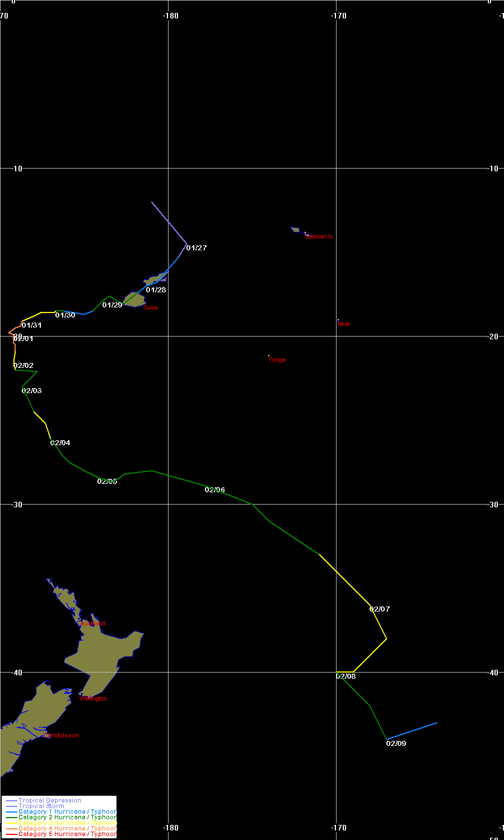Select the Tonga location label
504x840 pixels.
[x=277, y=360]
